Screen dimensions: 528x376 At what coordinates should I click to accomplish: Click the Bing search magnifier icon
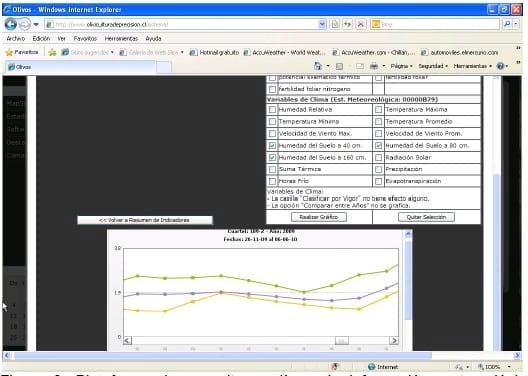(x=507, y=24)
